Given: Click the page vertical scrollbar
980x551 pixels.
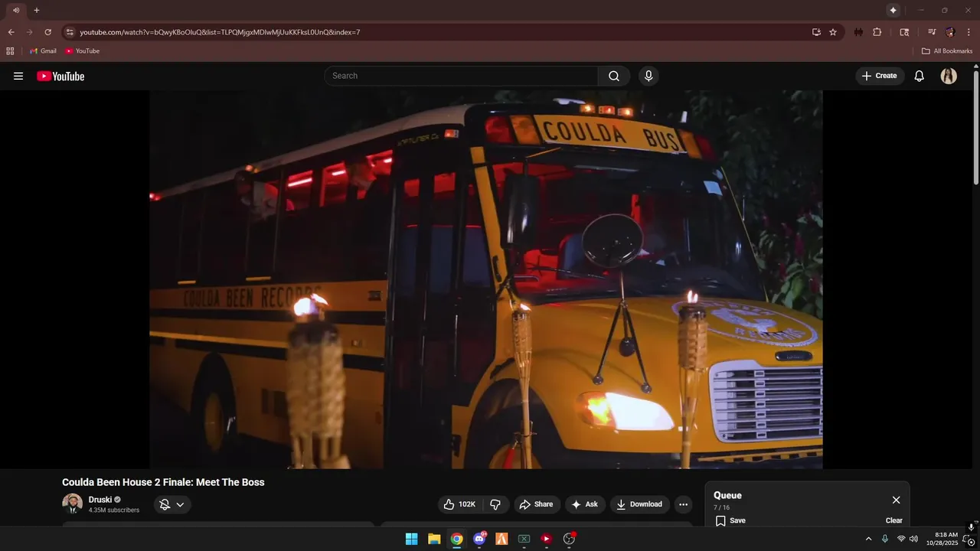Looking at the screenshot, I should click(976, 127).
